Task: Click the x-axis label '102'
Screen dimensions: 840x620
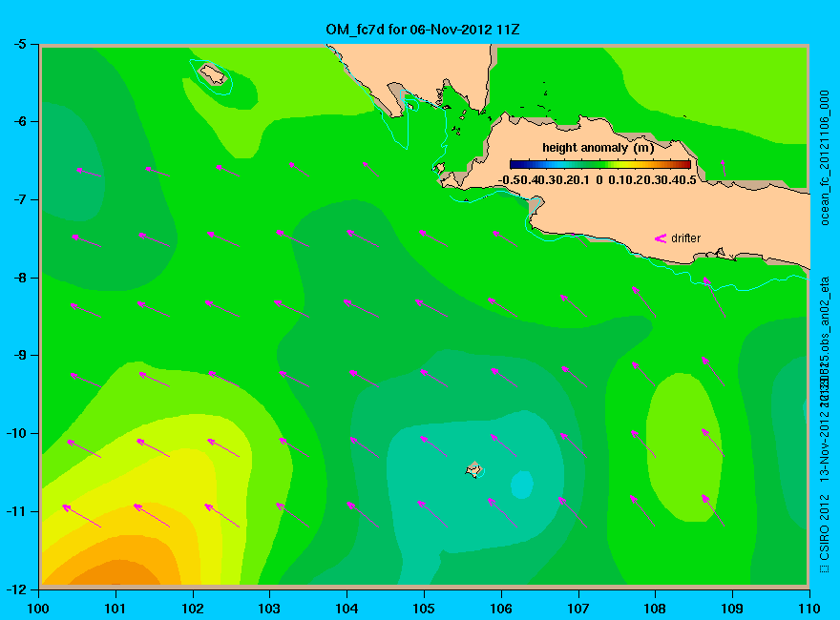Action: point(192,609)
